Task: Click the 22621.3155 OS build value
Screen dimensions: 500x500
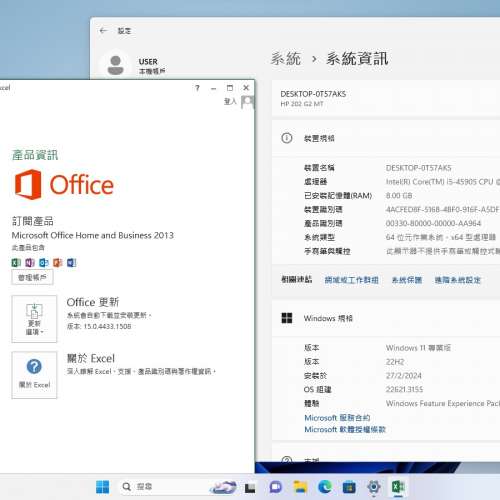Action: click(x=404, y=389)
